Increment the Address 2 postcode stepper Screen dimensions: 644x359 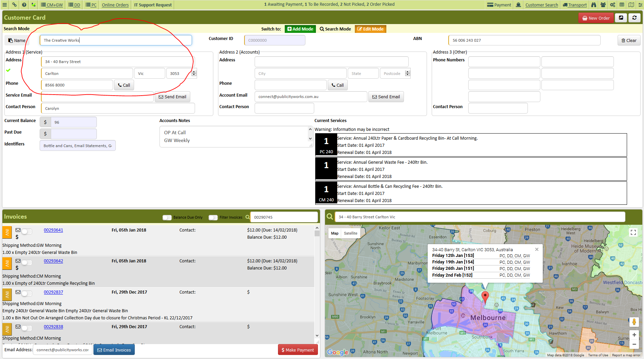point(408,72)
